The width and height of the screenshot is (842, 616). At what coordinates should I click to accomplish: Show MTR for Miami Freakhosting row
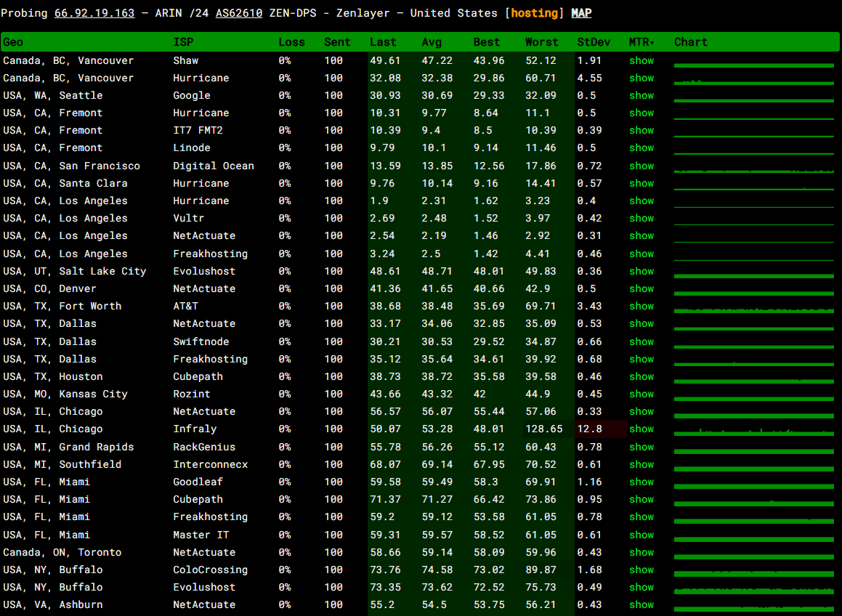click(641, 516)
